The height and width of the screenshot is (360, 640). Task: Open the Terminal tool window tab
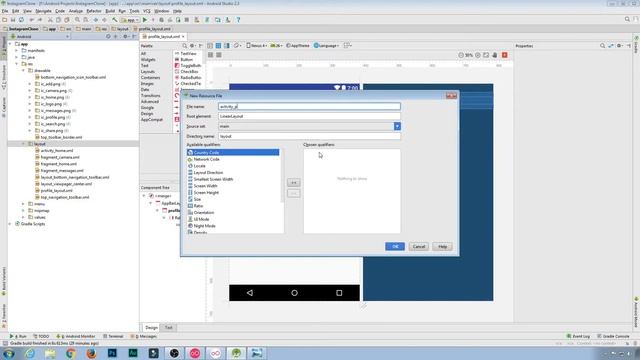(113, 336)
